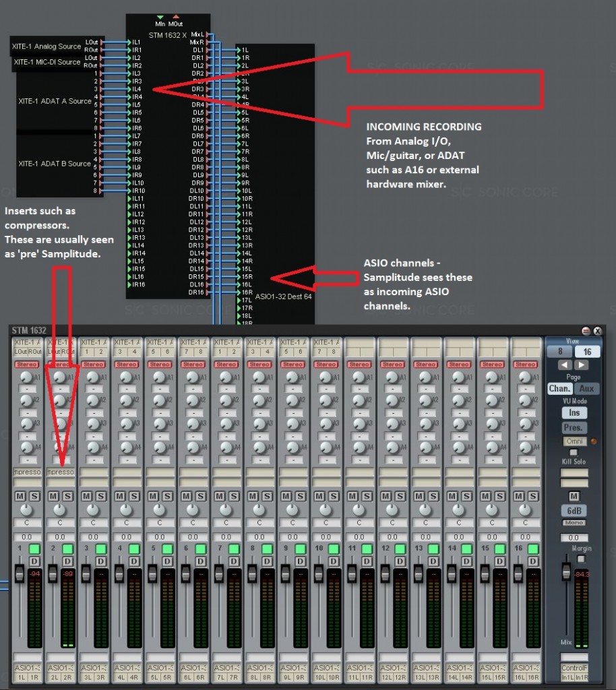This screenshot has height=690, width=616.
Task: Toggle the Stereo button on channel 11
Action: 359,365
